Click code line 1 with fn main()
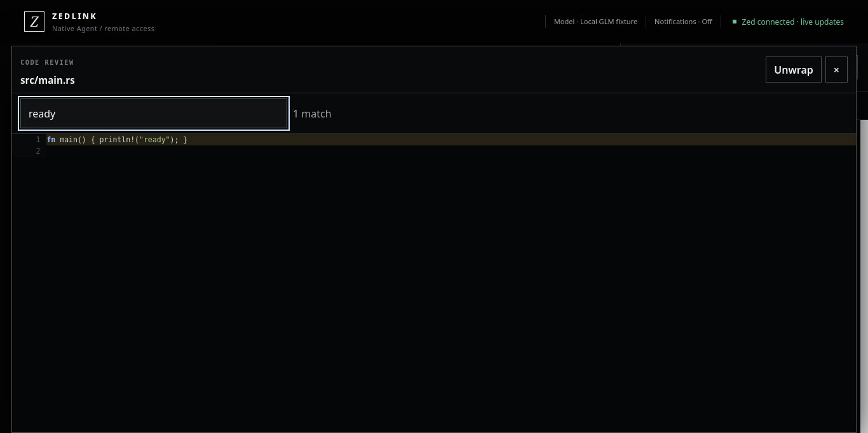Viewport: 868px width, 433px height. tap(451, 140)
